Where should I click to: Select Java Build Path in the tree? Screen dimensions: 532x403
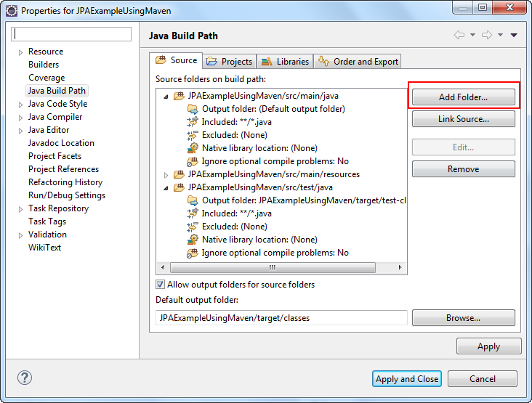tap(57, 91)
